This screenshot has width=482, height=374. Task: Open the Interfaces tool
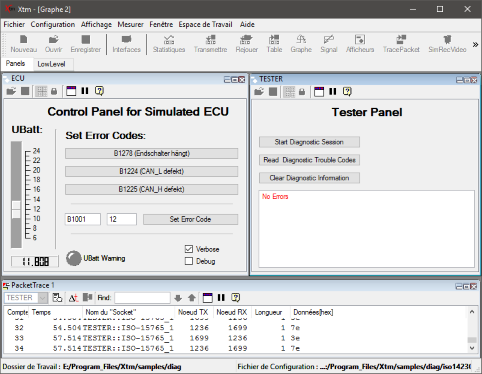pos(126,44)
